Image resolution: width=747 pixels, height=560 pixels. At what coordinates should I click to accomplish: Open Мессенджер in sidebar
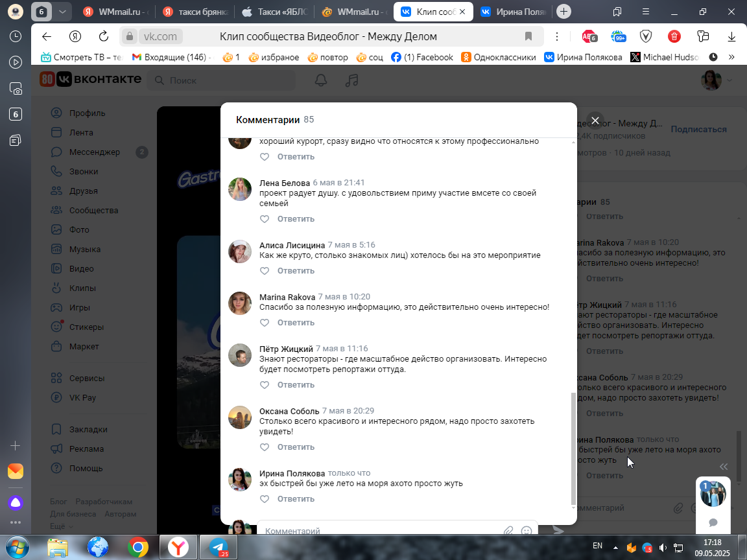[x=94, y=152]
